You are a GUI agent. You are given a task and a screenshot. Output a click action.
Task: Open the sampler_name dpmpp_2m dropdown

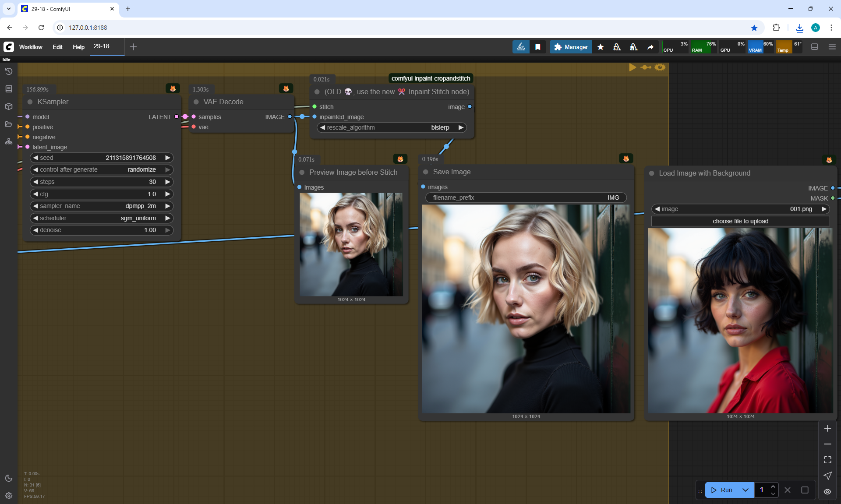[101, 206]
